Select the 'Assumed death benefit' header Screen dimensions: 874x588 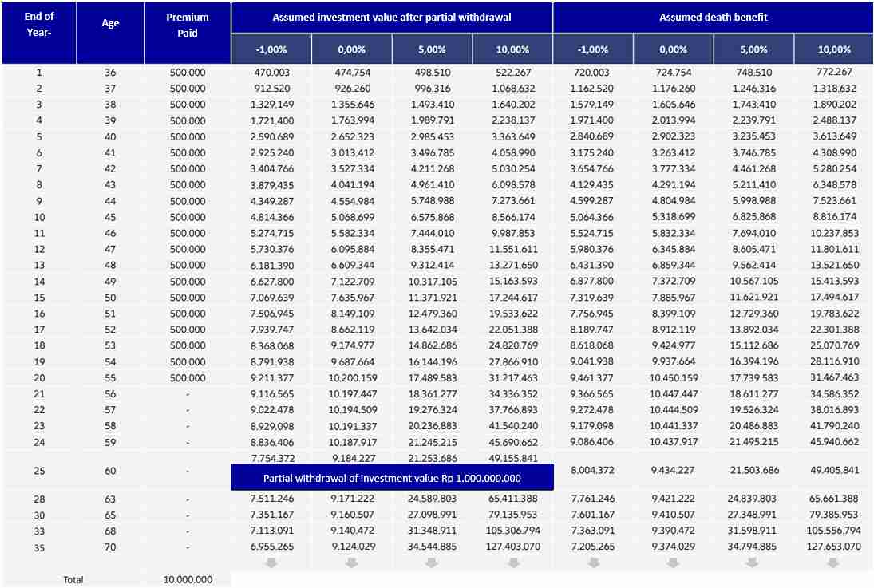point(713,17)
